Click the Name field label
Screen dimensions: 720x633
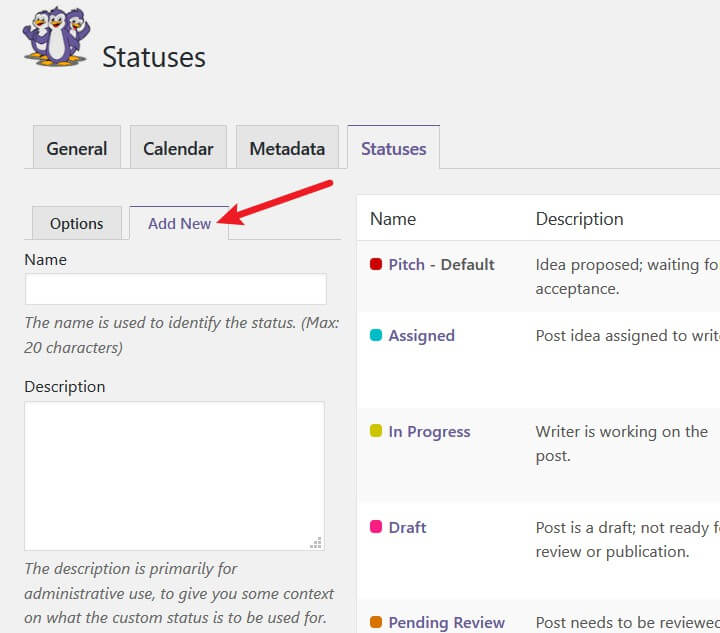click(45, 260)
